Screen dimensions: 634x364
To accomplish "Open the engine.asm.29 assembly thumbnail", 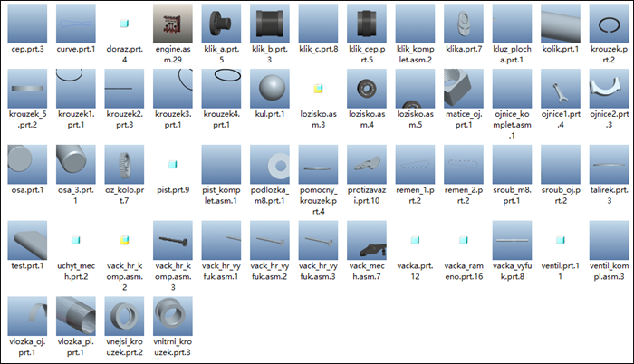I will pos(173,24).
